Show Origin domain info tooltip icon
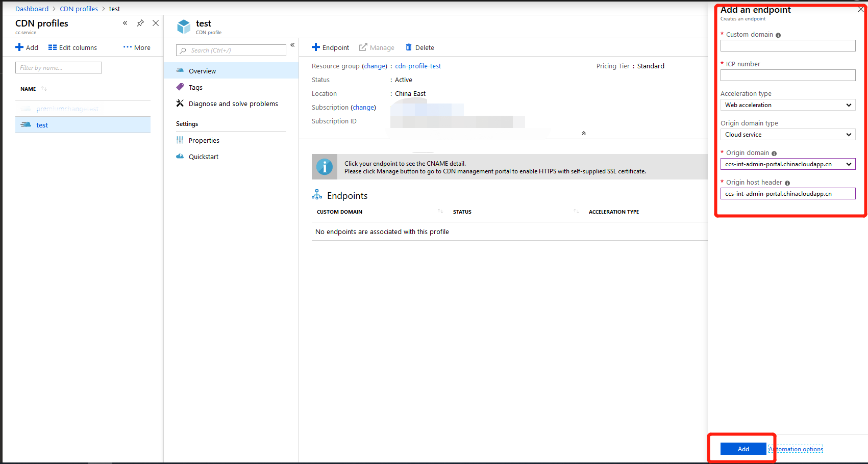 click(774, 153)
